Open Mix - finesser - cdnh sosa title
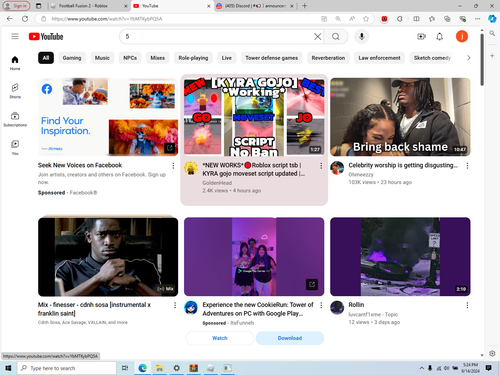 [x=94, y=309]
